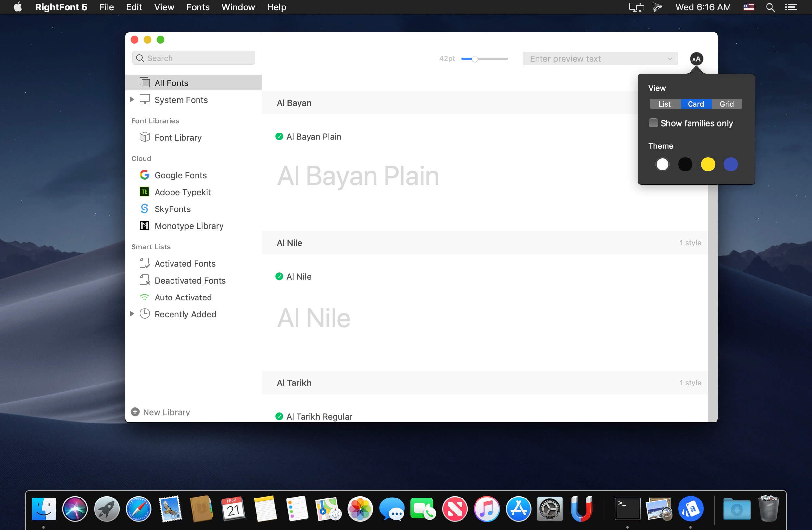Viewport: 812px width, 530px height.
Task: Choose the yellow theme swatch
Action: point(708,164)
